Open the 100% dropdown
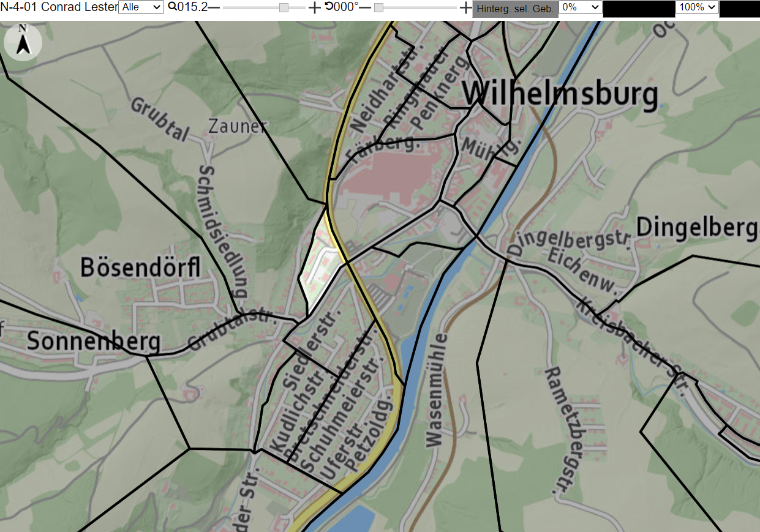This screenshot has height=532, width=760. [x=697, y=7]
